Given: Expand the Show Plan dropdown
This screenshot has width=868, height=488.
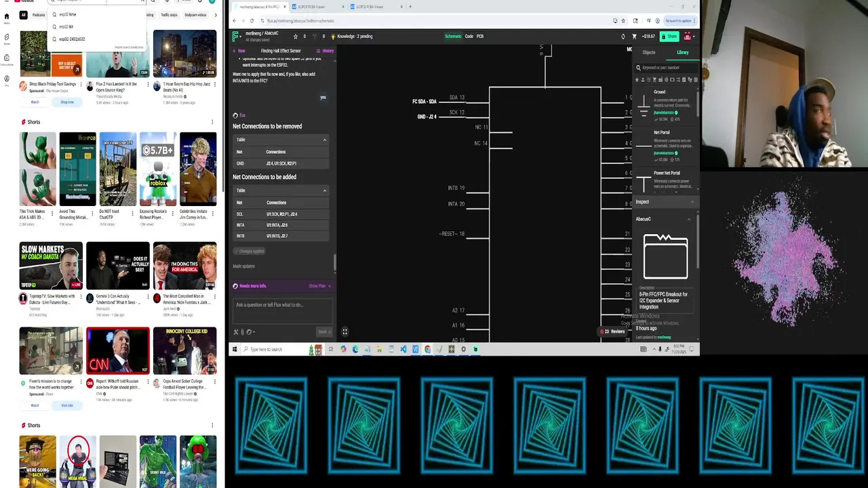Looking at the screenshot, I should (320, 286).
